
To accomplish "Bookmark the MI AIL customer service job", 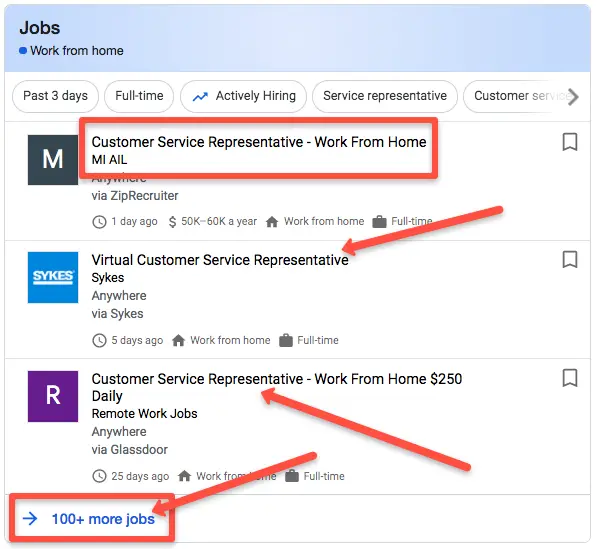I will coord(570,142).
